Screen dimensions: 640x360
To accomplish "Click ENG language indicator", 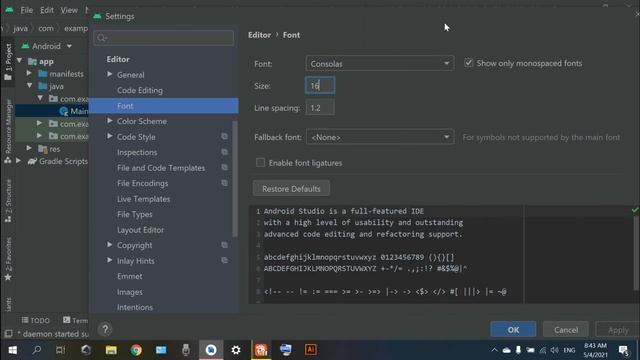I will click(569, 350).
